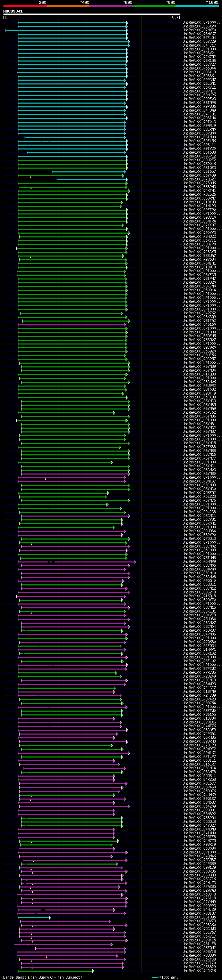222x980 pixels.
Task: Select the UniRef100_B2W7A8 label
Action: pos(199,891)
